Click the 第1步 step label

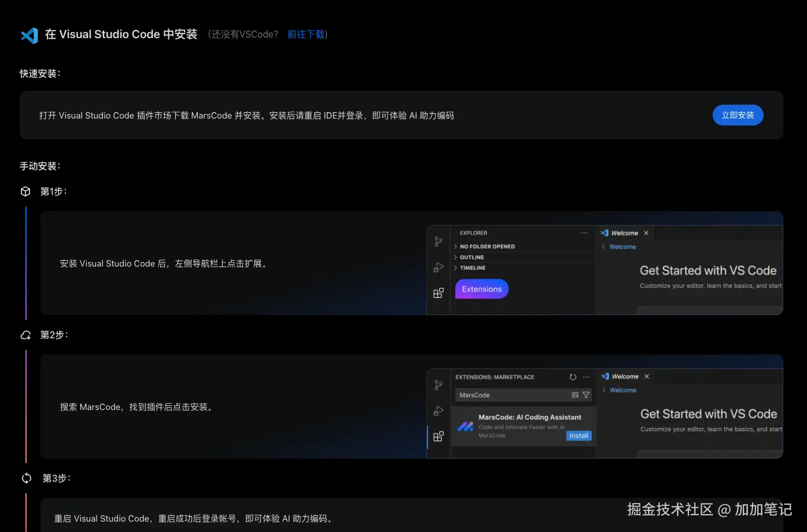tap(53, 191)
